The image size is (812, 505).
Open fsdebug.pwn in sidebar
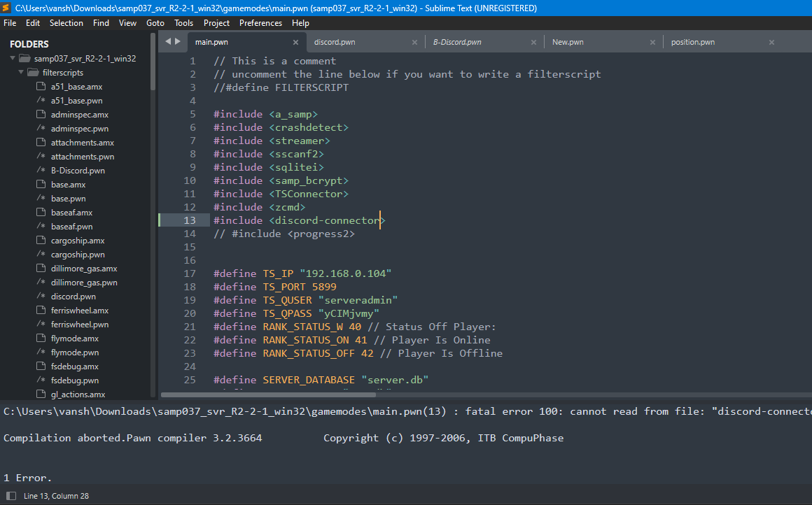click(x=75, y=380)
